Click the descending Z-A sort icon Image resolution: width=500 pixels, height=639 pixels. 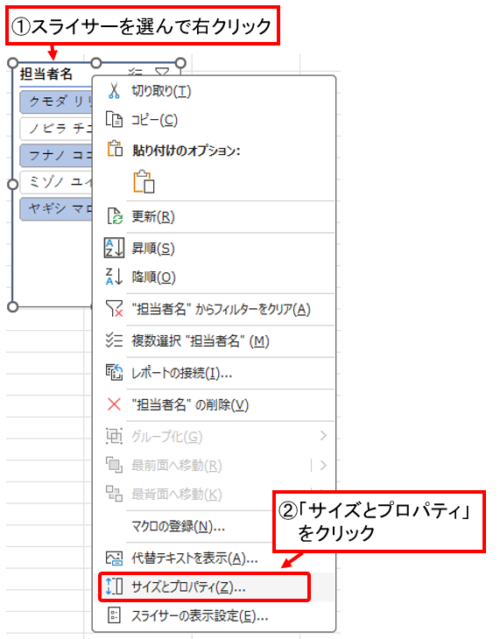tap(114, 277)
